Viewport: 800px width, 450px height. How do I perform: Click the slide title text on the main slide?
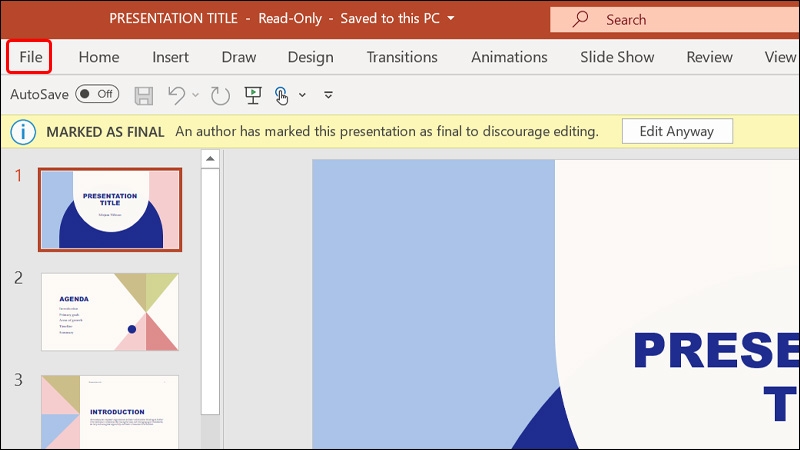point(716,376)
